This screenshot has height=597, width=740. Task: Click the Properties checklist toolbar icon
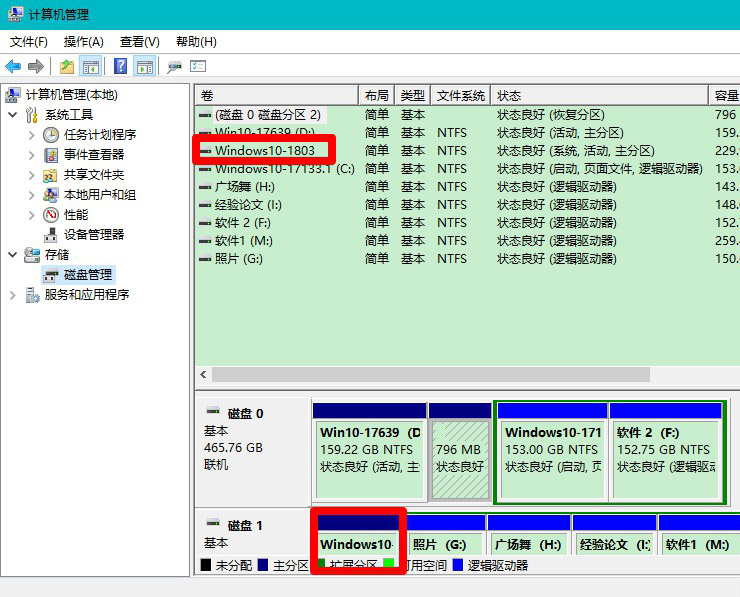198,66
